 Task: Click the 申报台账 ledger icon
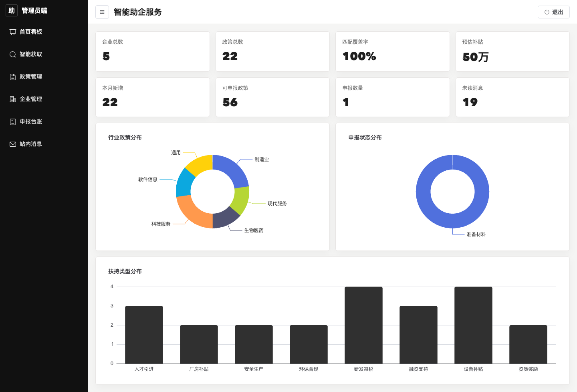coord(13,122)
